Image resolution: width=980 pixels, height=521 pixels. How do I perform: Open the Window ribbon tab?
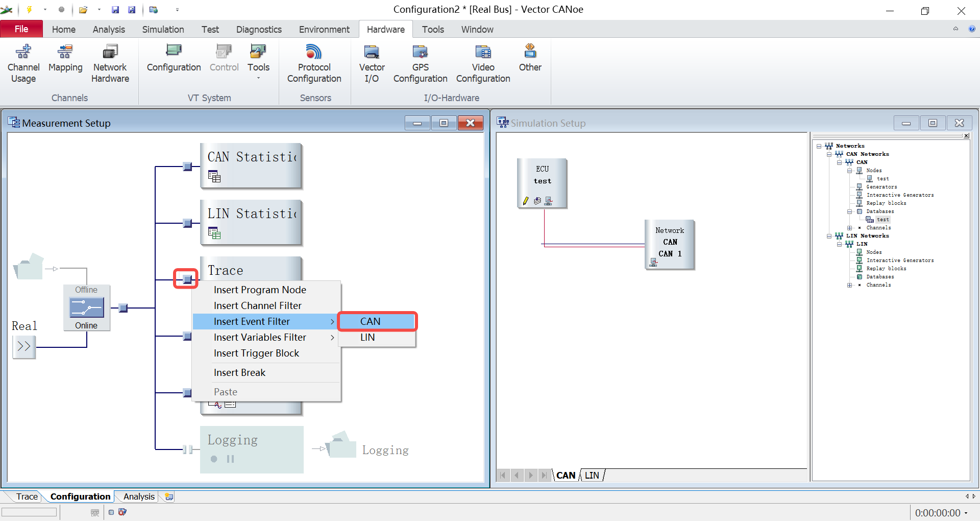pos(477,30)
